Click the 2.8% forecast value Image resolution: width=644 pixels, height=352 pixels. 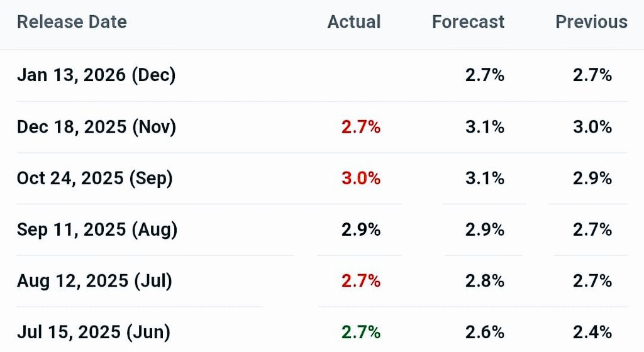click(485, 281)
